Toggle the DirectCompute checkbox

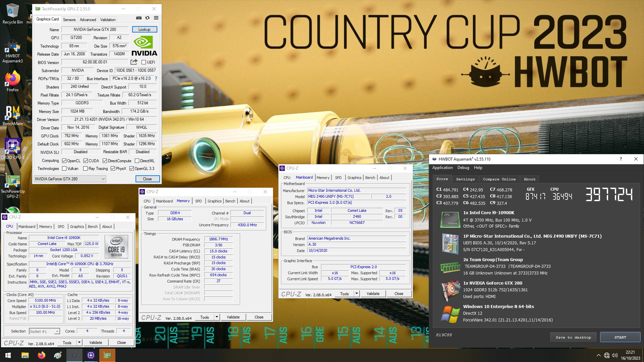[105, 161]
